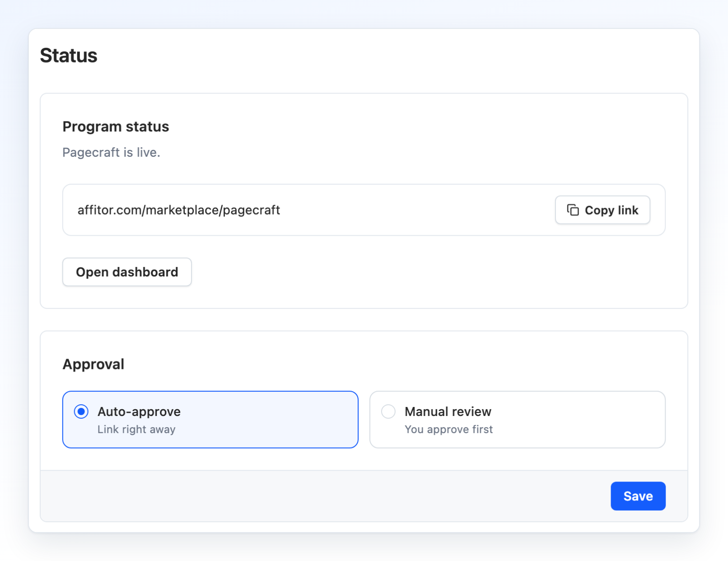
Task: Click the affitor.com/marketplace/pagecraft URL text
Action: [x=179, y=210]
